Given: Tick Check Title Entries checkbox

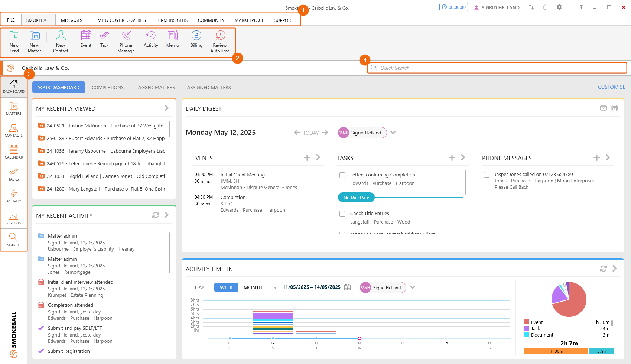Looking at the screenshot, I should (x=342, y=214).
